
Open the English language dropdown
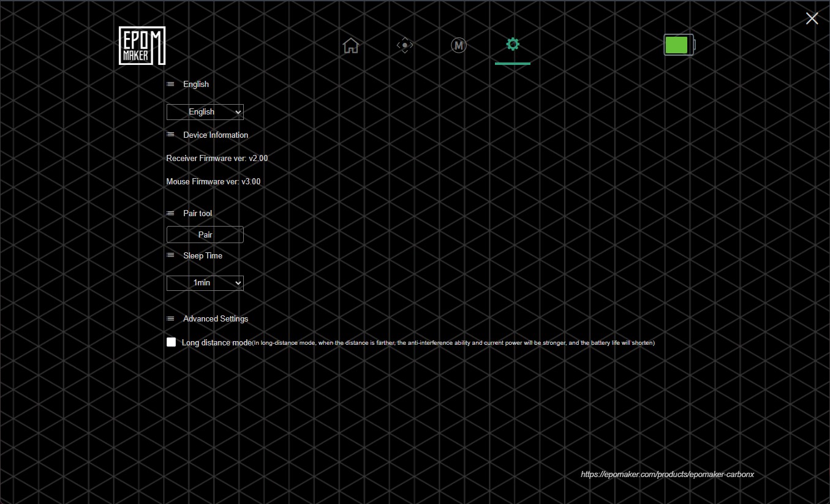click(205, 111)
